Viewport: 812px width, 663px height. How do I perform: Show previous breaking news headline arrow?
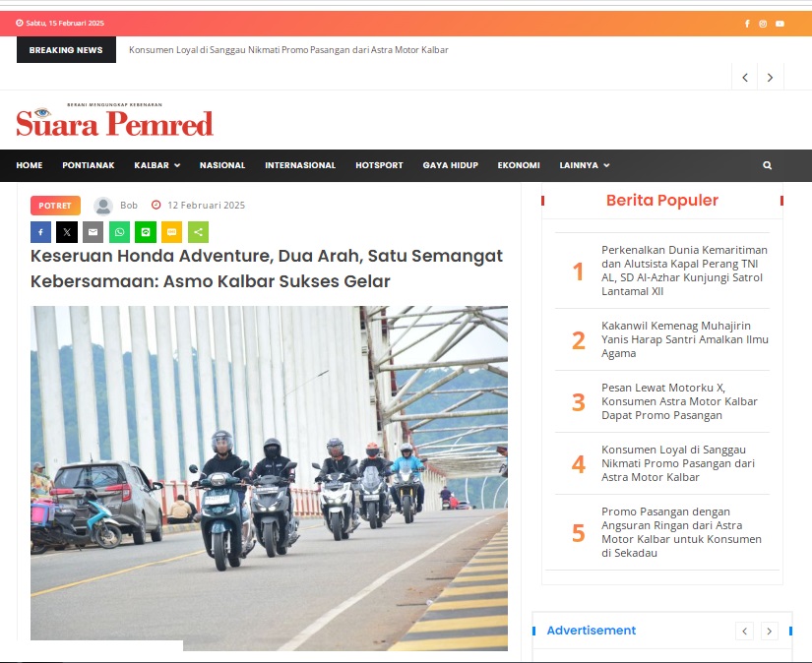coord(745,77)
